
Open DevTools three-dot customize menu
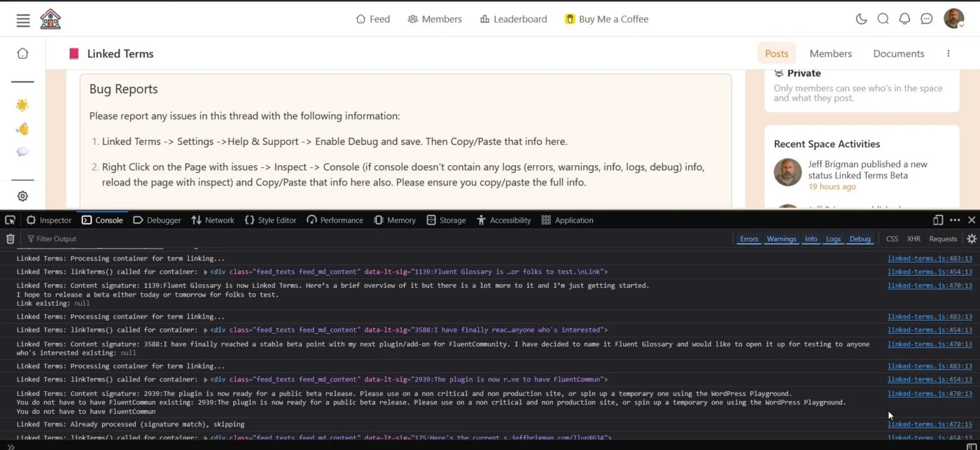click(955, 220)
